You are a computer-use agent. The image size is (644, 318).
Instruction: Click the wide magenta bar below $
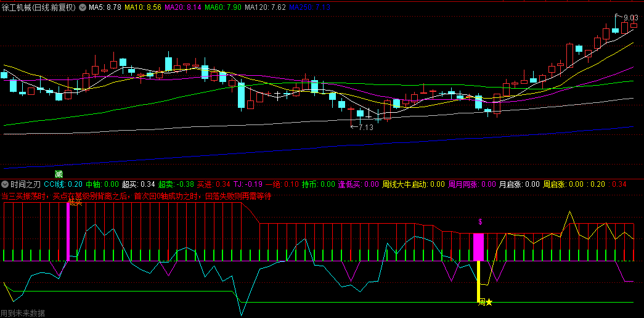coord(478,247)
